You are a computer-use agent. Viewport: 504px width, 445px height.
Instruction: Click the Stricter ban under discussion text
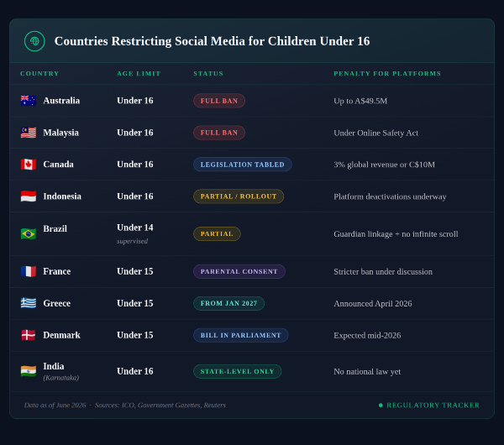(383, 271)
